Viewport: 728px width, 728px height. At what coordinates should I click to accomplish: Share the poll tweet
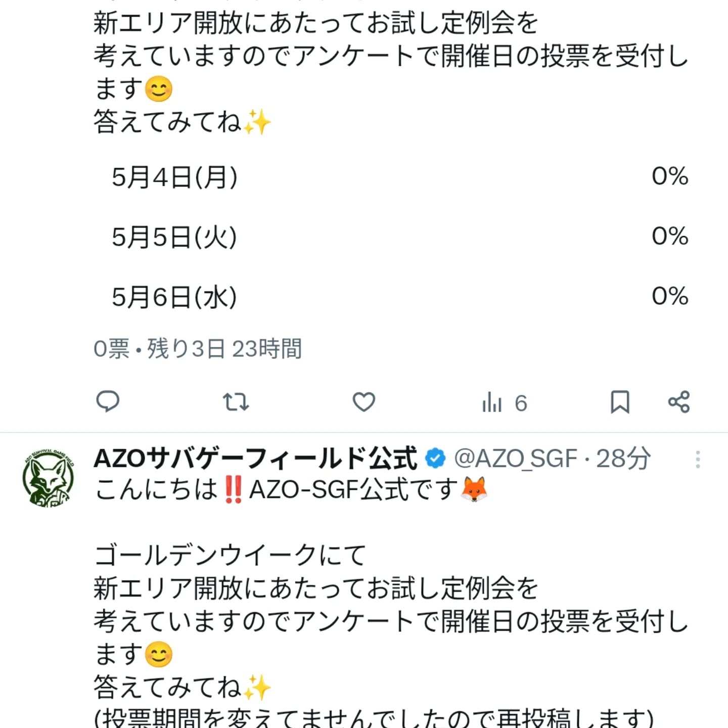(680, 402)
